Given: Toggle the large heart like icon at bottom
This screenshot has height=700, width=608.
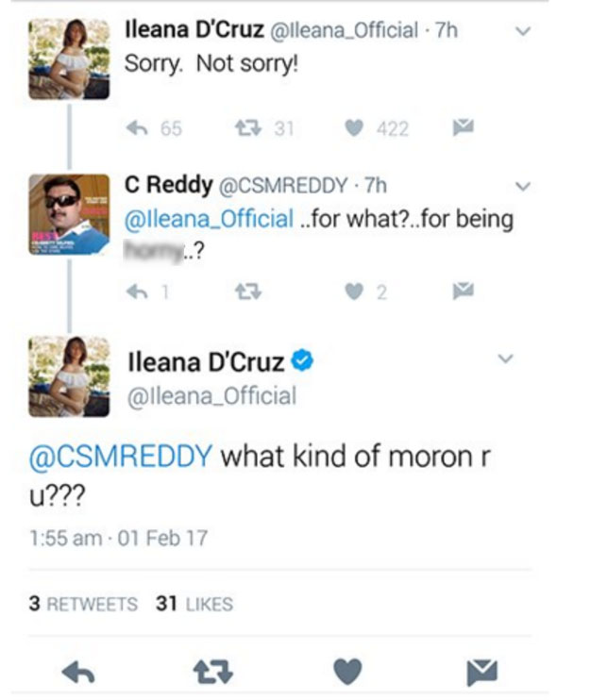Looking at the screenshot, I should coord(348,671).
